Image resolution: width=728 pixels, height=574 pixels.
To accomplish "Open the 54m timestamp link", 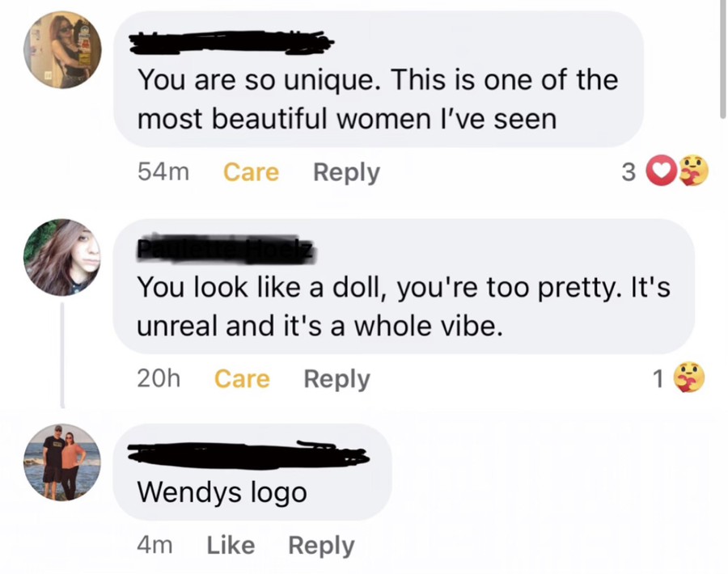I will click(x=163, y=172).
